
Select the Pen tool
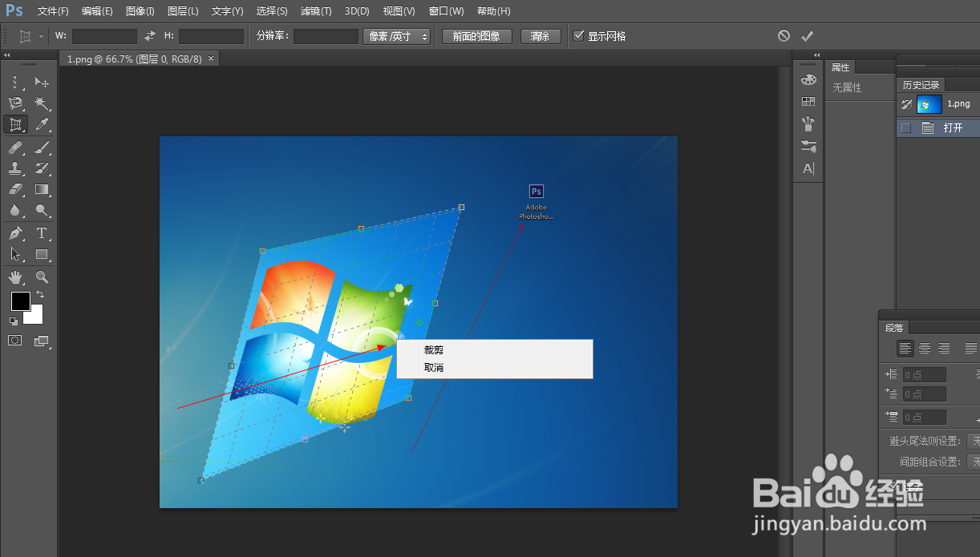15,233
